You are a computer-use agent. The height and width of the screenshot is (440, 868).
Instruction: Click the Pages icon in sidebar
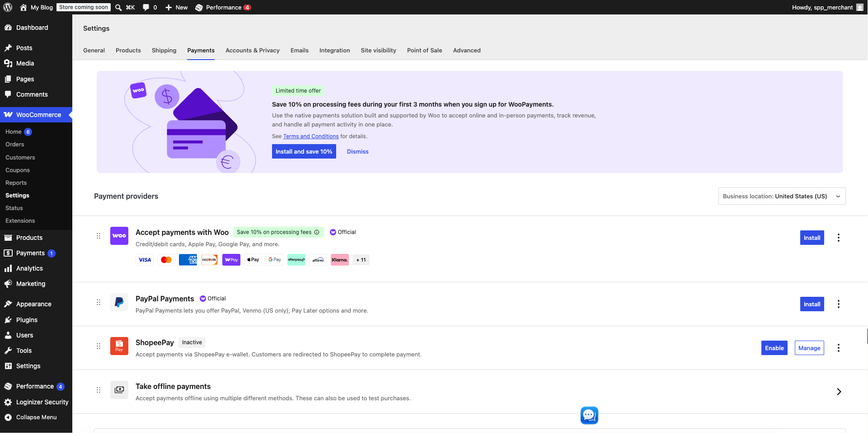pos(8,79)
